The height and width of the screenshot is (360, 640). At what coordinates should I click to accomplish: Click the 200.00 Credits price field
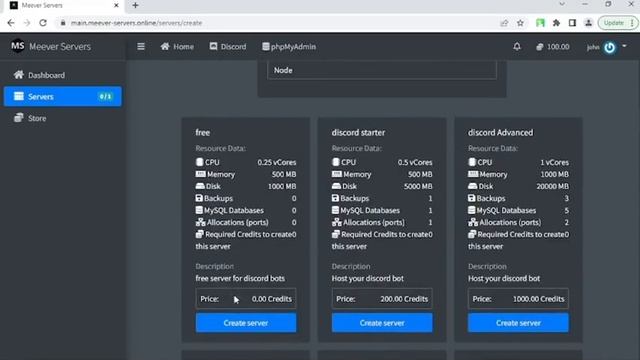(x=382, y=299)
